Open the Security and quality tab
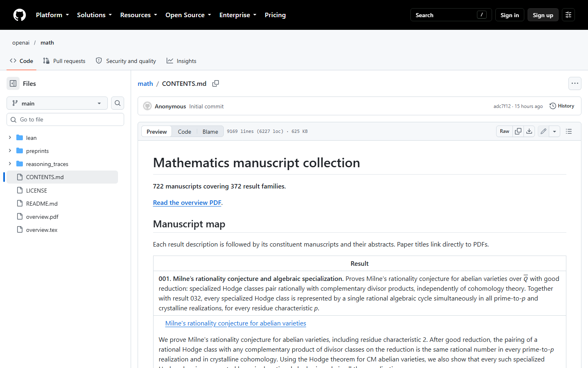The height and width of the screenshot is (368, 588). [126, 61]
